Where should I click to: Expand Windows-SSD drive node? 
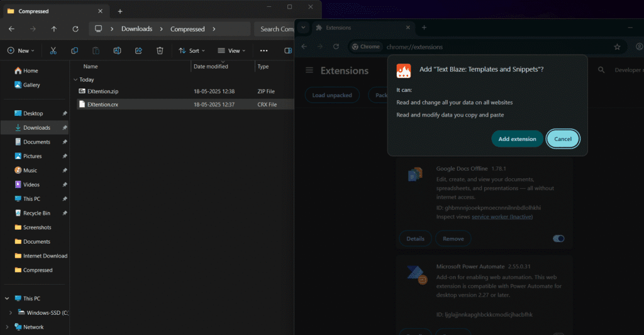[10, 313]
